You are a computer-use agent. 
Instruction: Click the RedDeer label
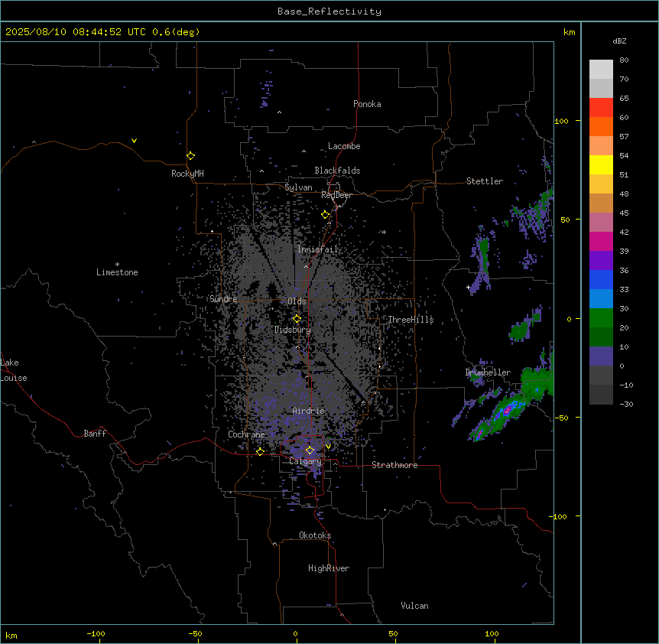[336, 195]
